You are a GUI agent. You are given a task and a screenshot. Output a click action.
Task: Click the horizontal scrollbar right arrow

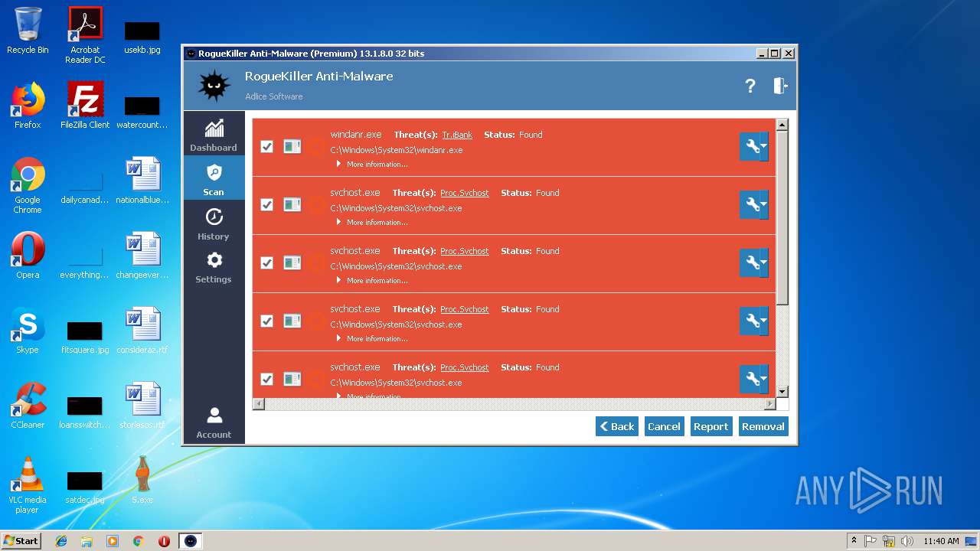[x=769, y=403]
